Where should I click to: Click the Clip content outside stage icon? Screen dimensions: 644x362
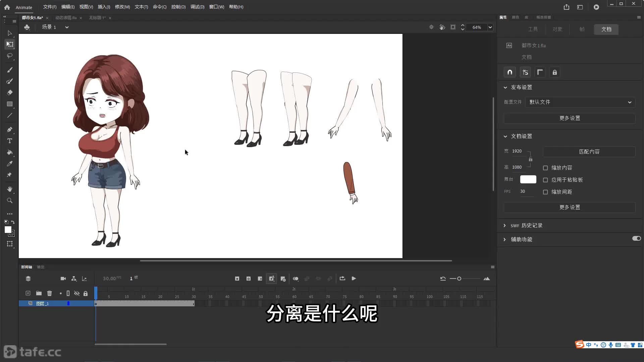point(453,27)
